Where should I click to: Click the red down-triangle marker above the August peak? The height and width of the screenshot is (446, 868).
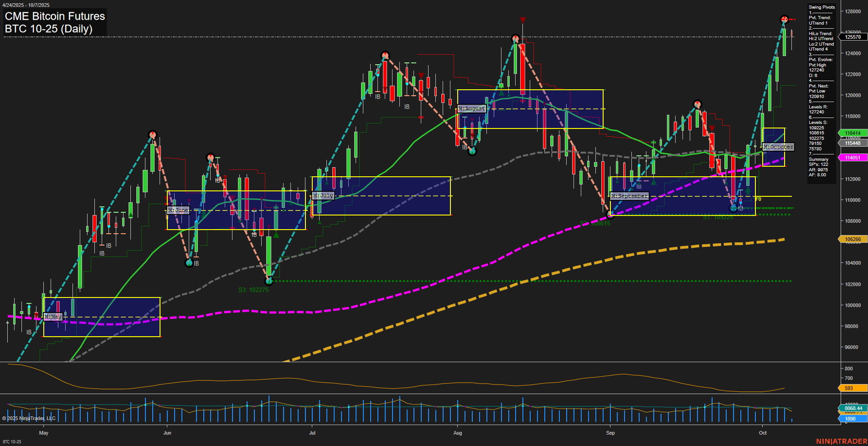click(x=522, y=20)
